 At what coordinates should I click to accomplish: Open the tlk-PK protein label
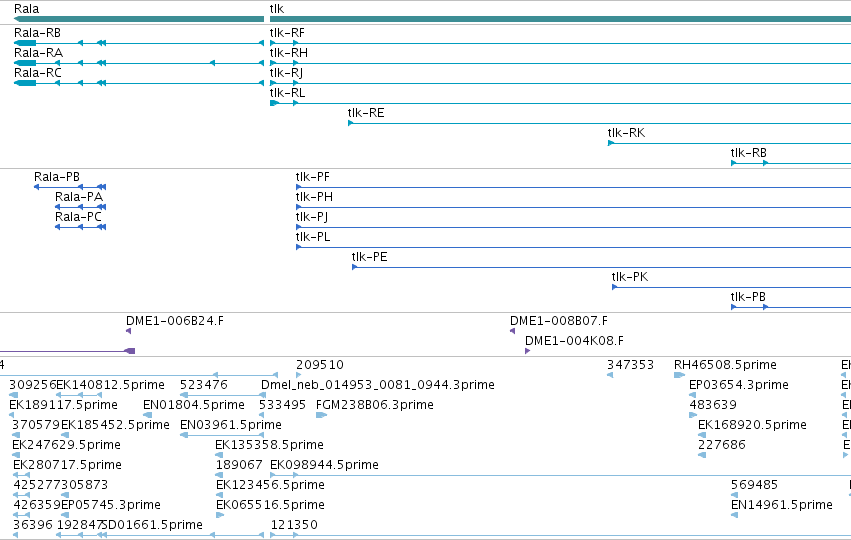pos(630,278)
